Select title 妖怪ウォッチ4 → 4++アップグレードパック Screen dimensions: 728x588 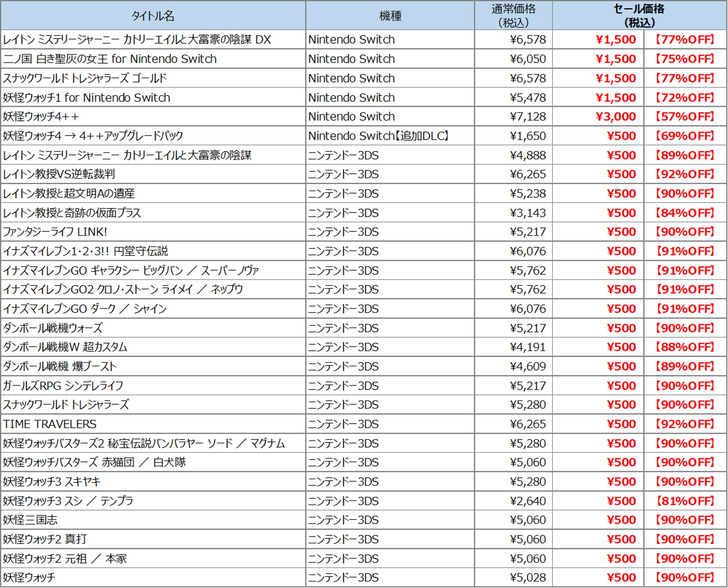[93, 136]
